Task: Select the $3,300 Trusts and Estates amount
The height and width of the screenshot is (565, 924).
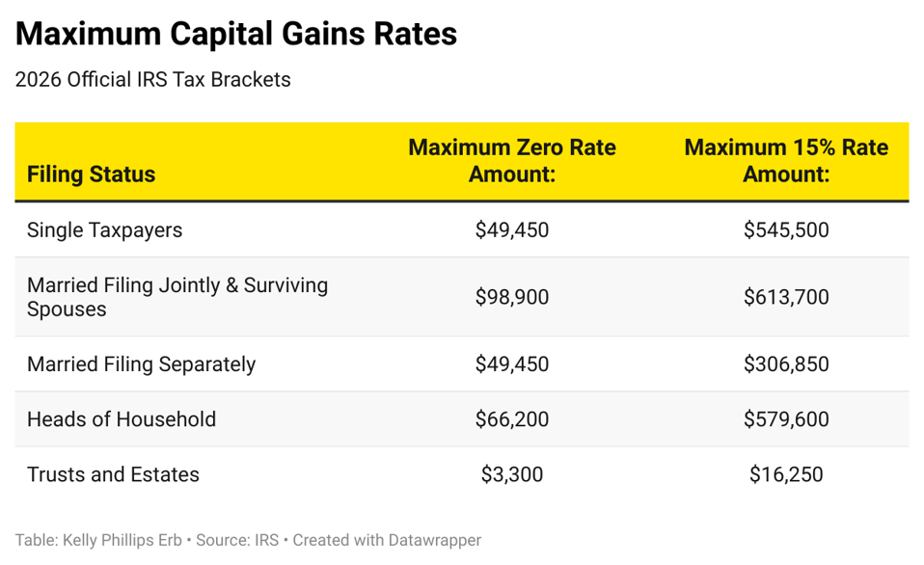Action: [x=511, y=474]
